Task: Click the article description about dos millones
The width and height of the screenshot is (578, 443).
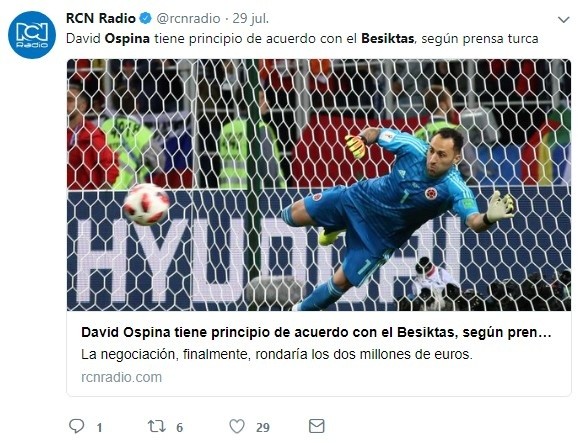Action: [277, 355]
